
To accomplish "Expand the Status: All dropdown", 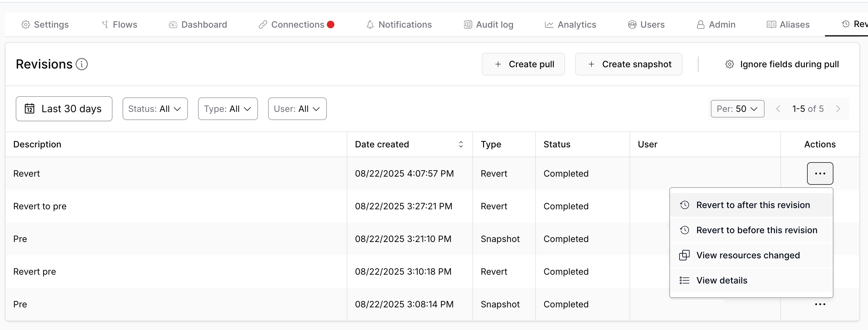I will (155, 108).
